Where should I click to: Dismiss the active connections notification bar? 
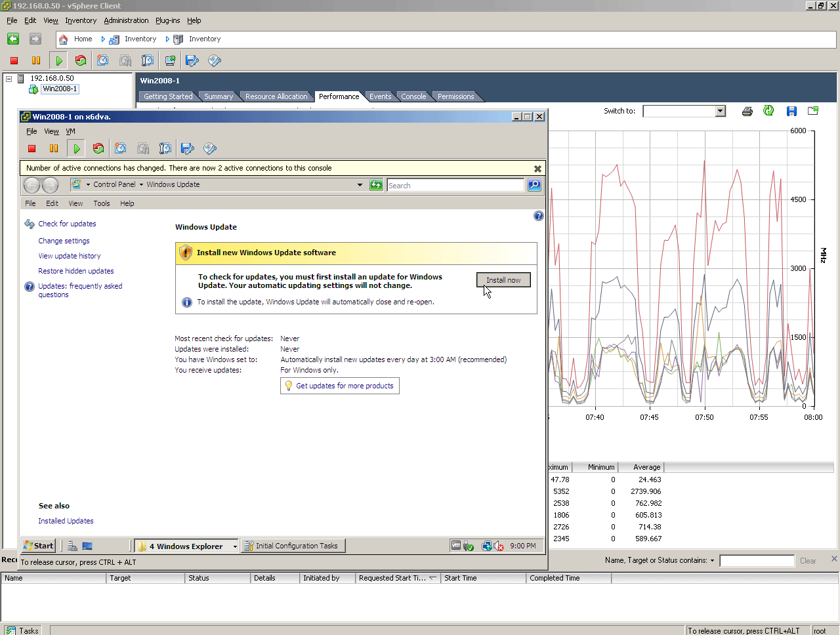(537, 169)
